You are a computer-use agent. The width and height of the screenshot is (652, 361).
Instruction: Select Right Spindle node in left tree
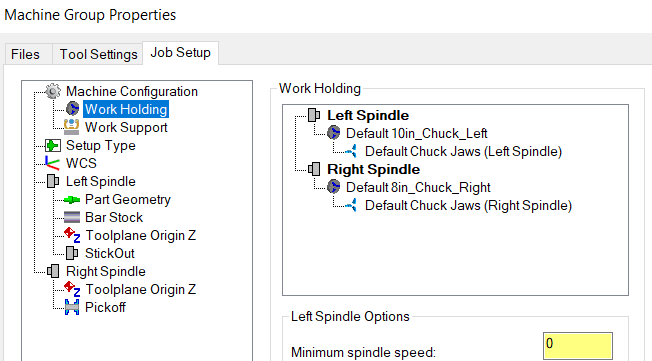point(106,271)
